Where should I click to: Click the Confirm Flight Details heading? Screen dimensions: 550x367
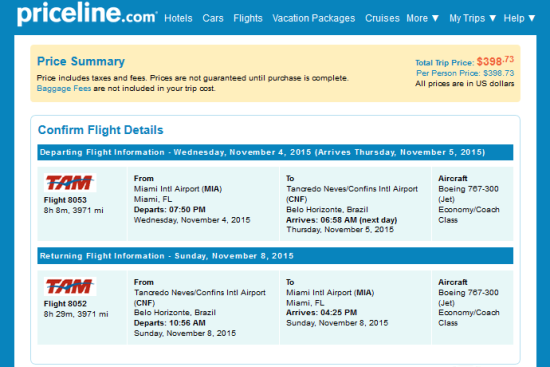tap(101, 130)
